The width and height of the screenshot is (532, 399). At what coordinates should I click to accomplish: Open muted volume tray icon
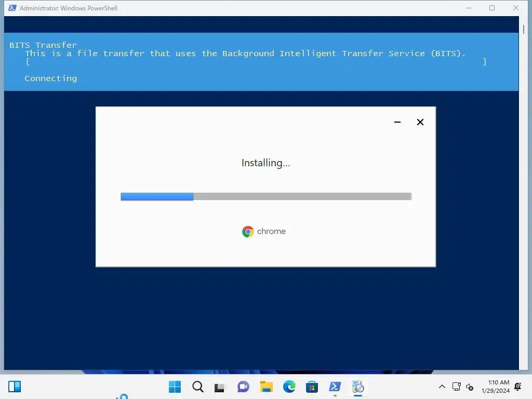[470, 387]
